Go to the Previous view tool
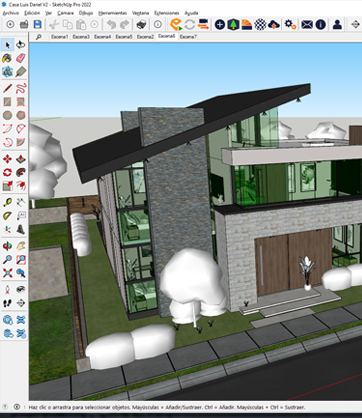Screen dimensions: 362x418 click(21, 273)
